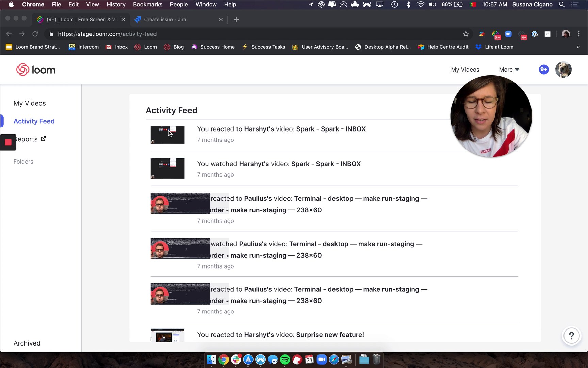Screen dimensions: 588x368
Task: Open the Blog bookmark
Action: 174,47
